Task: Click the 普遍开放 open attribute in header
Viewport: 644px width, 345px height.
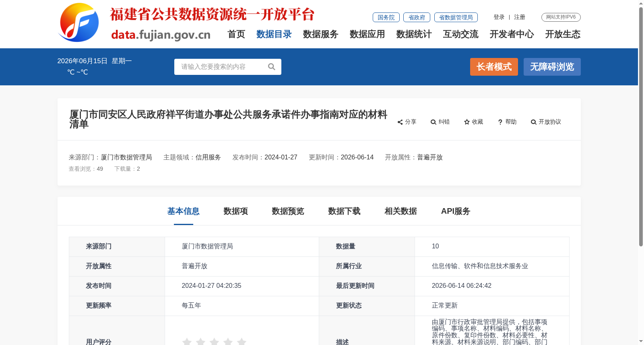Action: pos(430,157)
